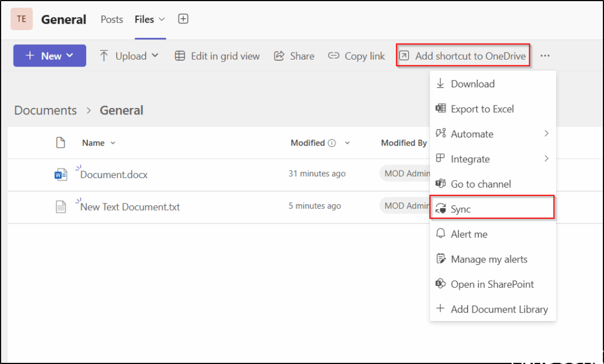This screenshot has width=604, height=364.
Task: Choose Sync from the menu
Action: coord(461,209)
